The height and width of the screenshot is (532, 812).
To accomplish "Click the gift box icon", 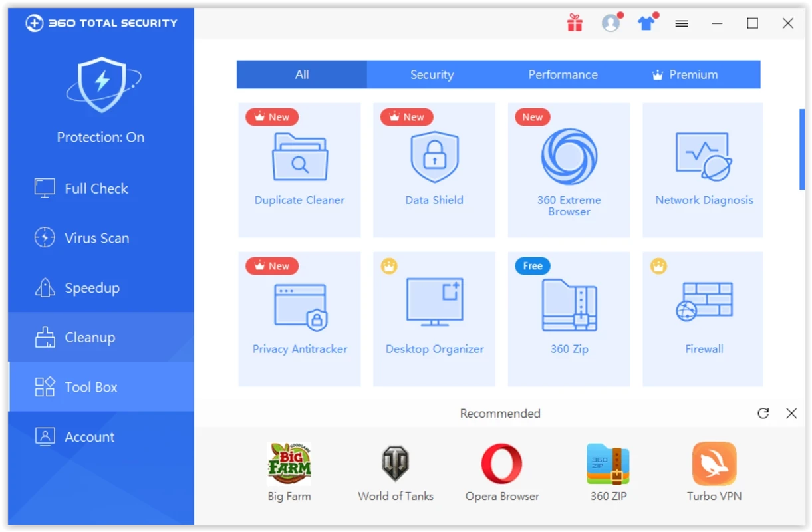I will click(x=575, y=23).
